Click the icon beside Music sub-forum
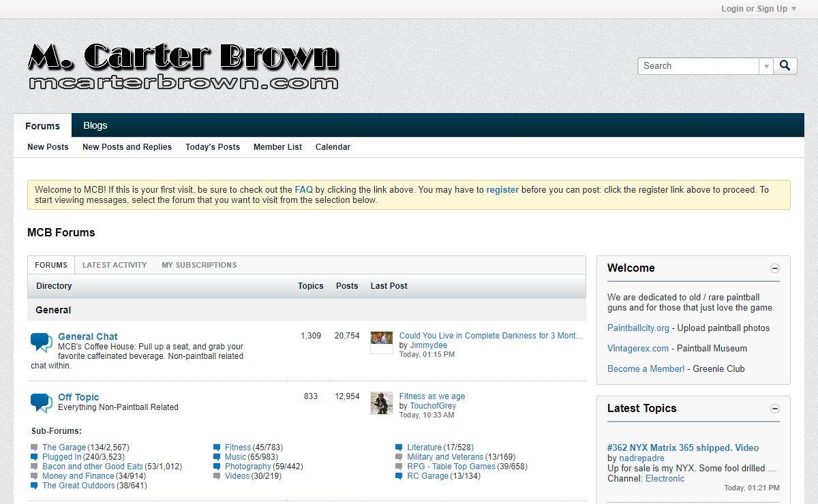This screenshot has height=504, width=818. pos(217,457)
